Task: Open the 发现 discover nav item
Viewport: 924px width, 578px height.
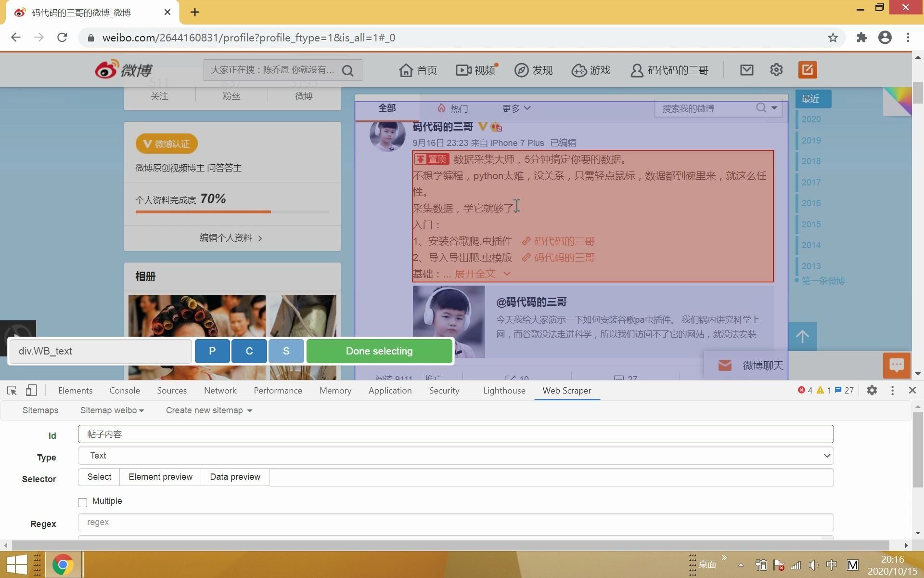Action: point(533,70)
